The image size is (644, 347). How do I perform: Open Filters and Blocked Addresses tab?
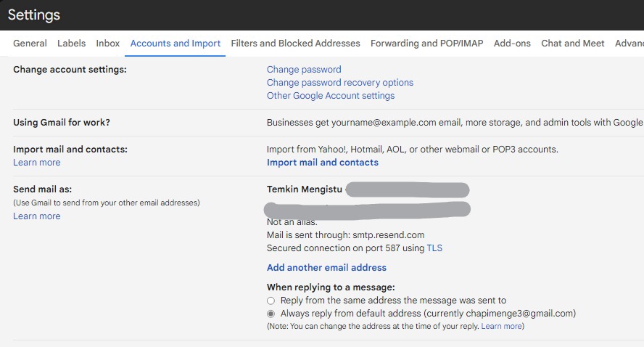[295, 44]
